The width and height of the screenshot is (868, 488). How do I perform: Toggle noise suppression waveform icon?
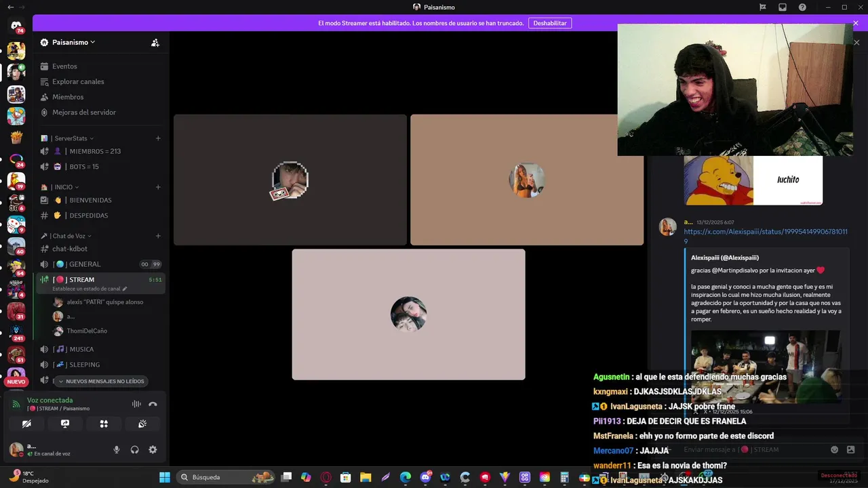click(136, 404)
